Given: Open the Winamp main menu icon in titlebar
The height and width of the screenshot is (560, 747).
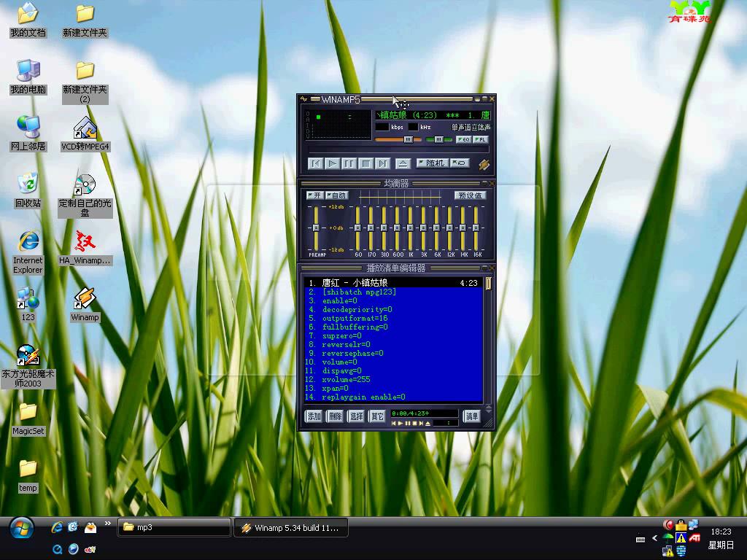Looking at the screenshot, I should (303, 99).
